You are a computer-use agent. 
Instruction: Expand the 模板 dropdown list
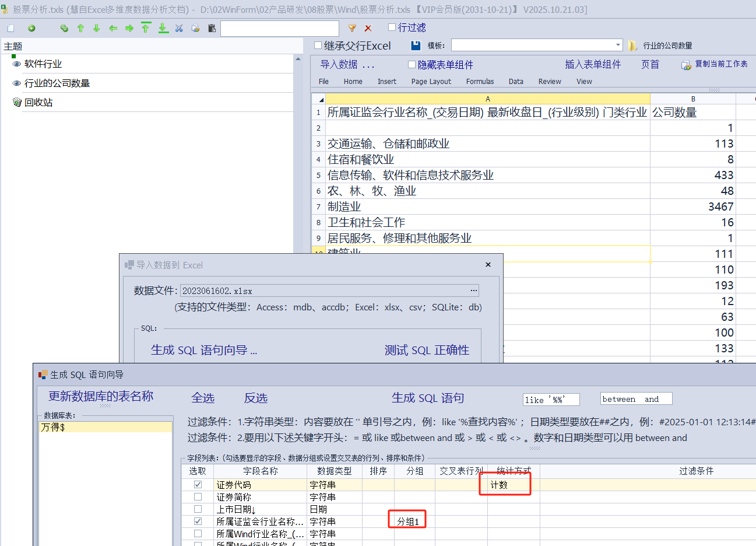618,45
